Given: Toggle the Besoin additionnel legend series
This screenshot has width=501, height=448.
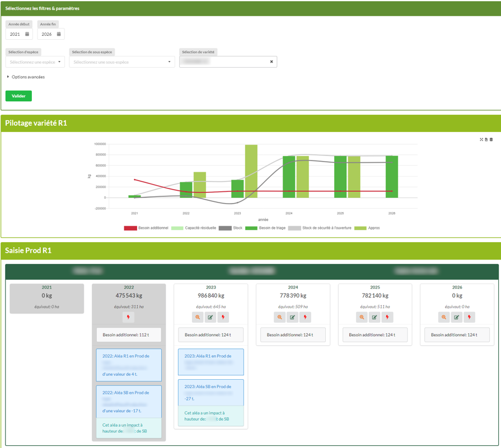Looking at the screenshot, I should click(146, 228).
